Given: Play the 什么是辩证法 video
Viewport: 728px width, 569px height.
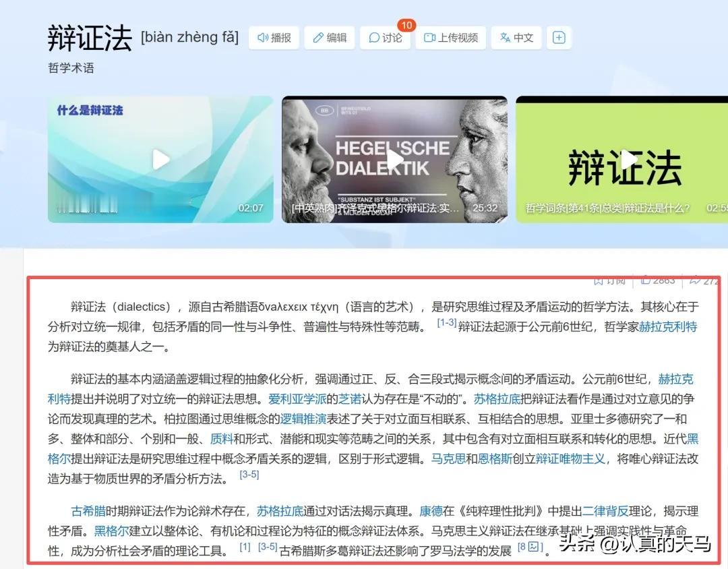Looking at the screenshot, I should pyautogui.click(x=160, y=159).
